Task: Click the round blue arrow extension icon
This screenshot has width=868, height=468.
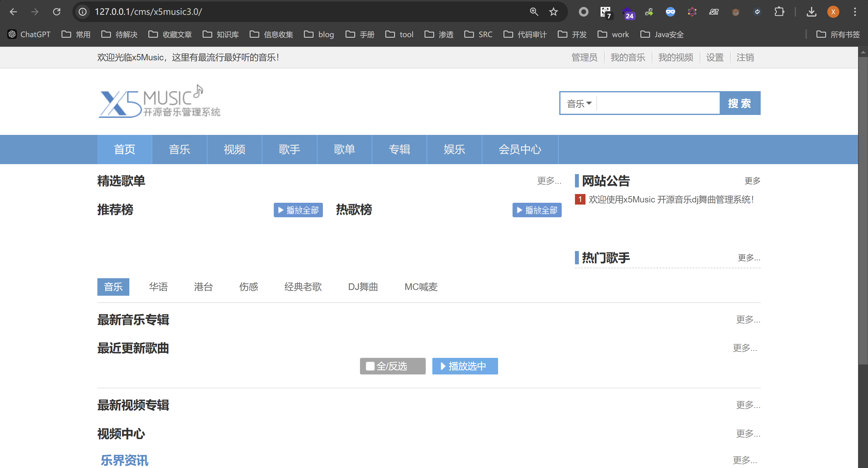Action: click(x=757, y=12)
